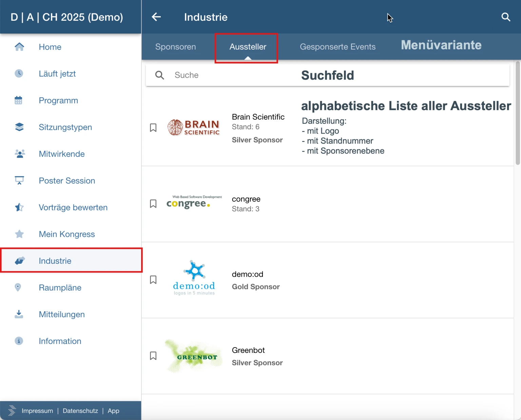Open the Datenschutz footer link
Screen dimensions: 521x420
click(80, 411)
